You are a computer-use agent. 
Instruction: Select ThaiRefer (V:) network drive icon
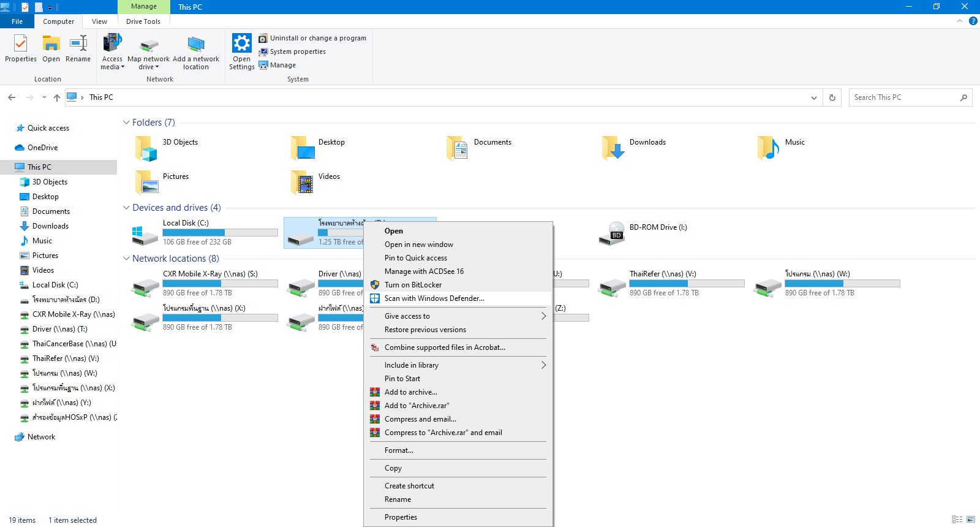[x=612, y=287]
